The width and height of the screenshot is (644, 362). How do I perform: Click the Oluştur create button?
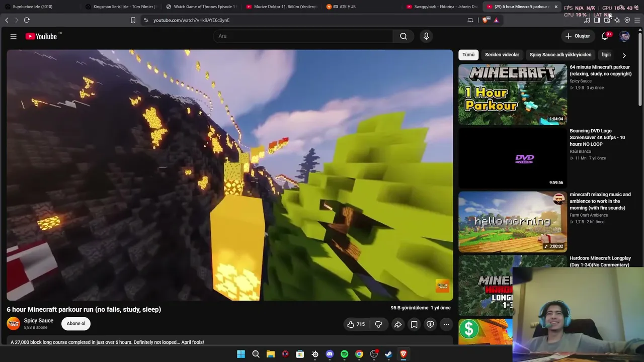(x=577, y=36)
